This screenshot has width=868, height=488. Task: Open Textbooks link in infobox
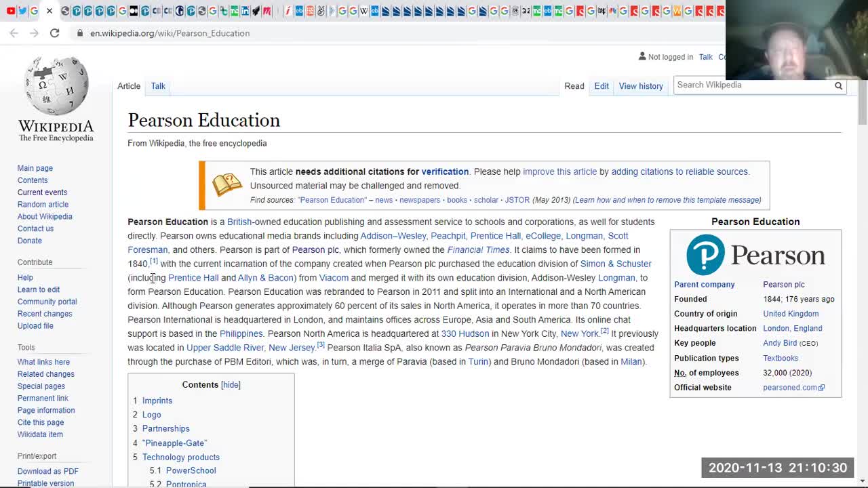coord(781,359)
